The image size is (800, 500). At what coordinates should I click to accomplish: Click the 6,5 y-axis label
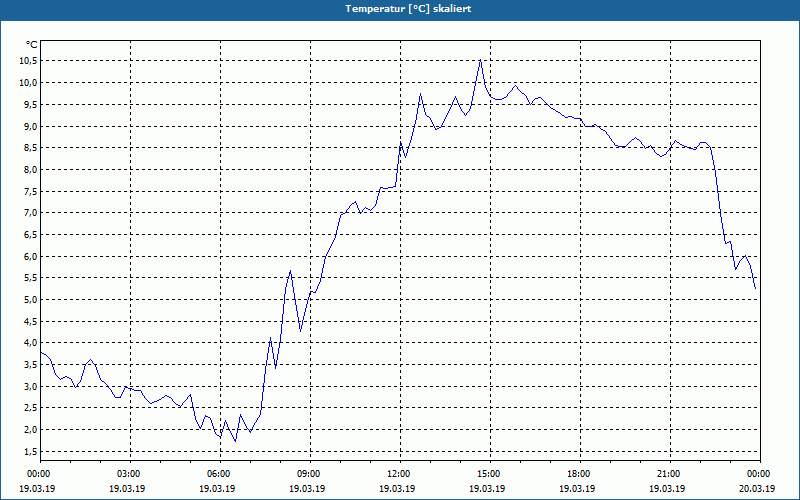click(30, 235)
